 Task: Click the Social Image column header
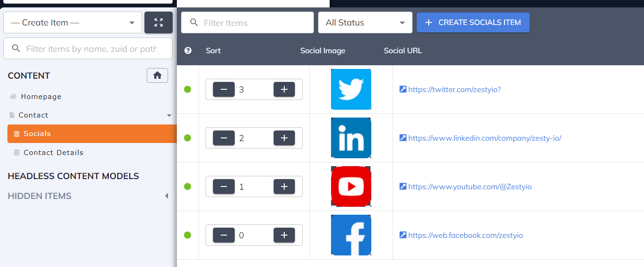coord(323,50)
